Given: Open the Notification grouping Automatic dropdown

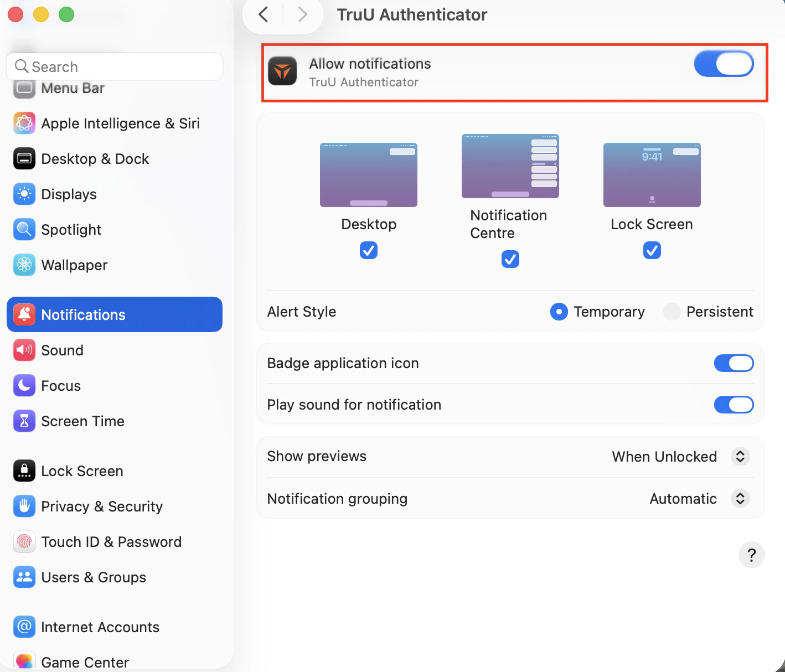Looking at the screenshot, I should 700,499.
